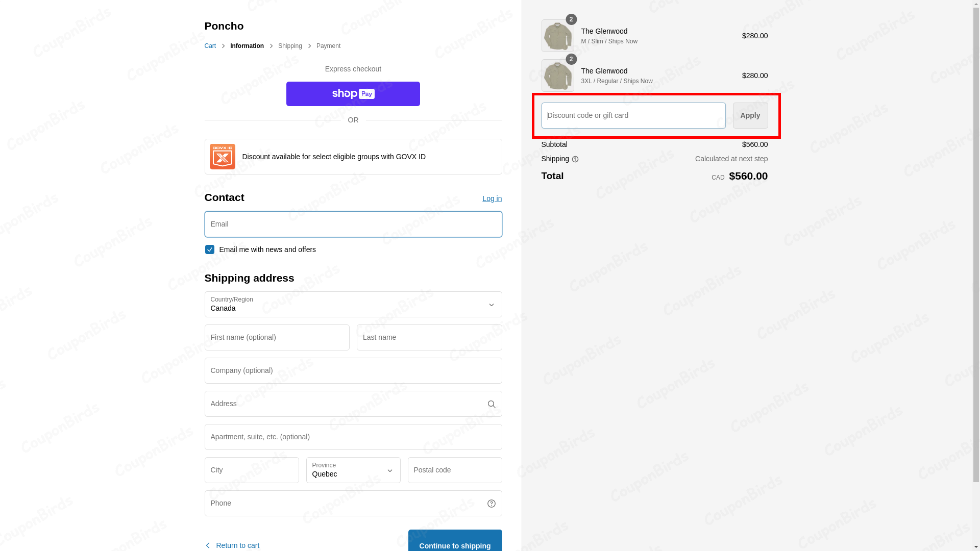Click Continue to shipping button
Screen dimensions: 980x551
coord(455,544)
